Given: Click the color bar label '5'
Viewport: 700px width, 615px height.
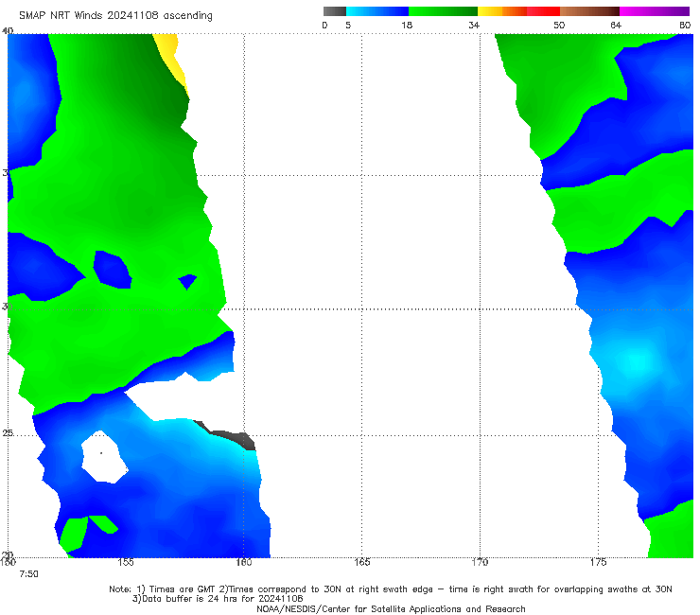Looking at the screenshot, I should [x=348, y=26].
